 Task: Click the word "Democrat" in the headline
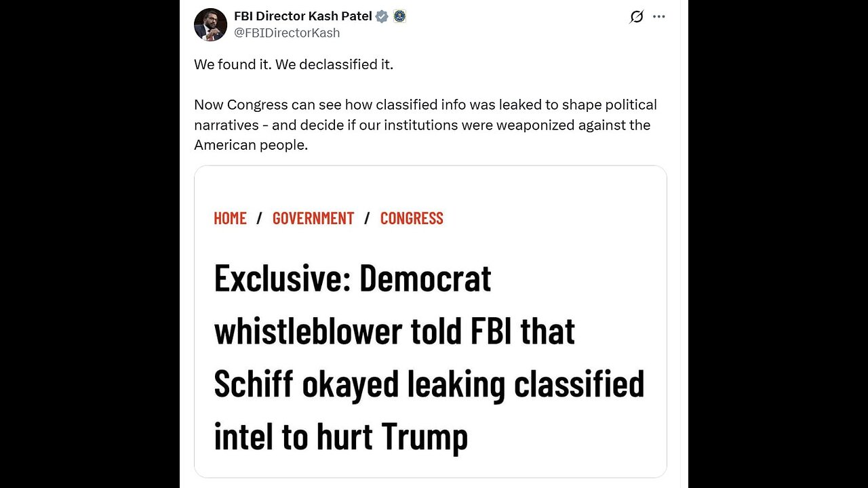[x=425, y=278]
